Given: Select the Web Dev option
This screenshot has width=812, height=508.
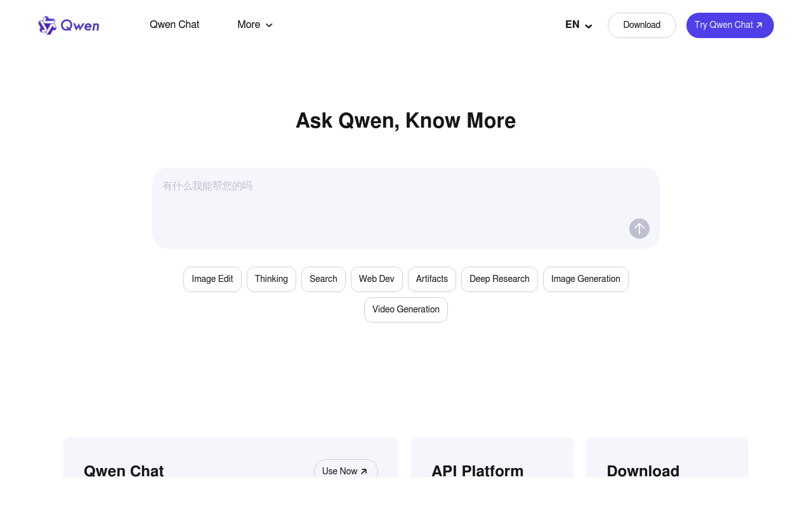Looking at the screenshot, I should coord(377,279).
